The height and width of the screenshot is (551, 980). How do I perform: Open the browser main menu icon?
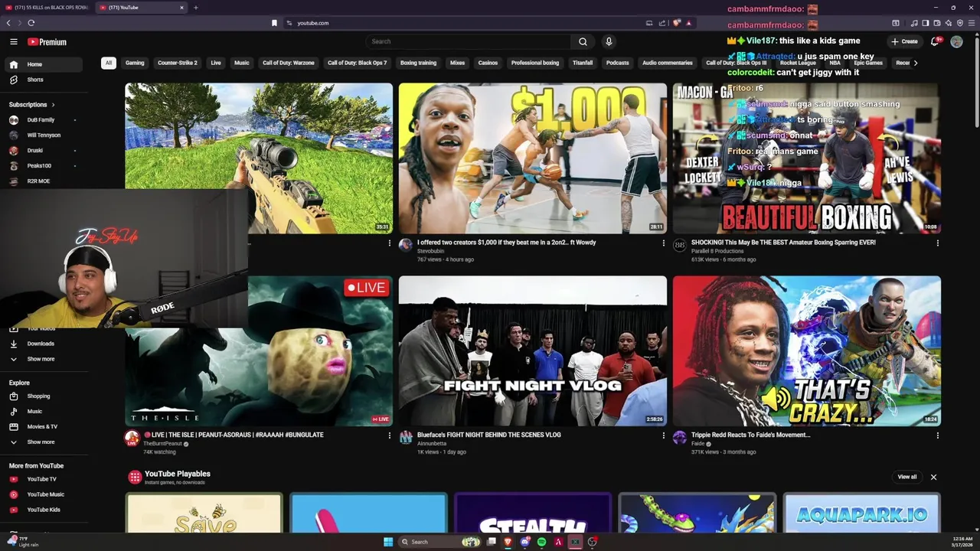(972, 23)
